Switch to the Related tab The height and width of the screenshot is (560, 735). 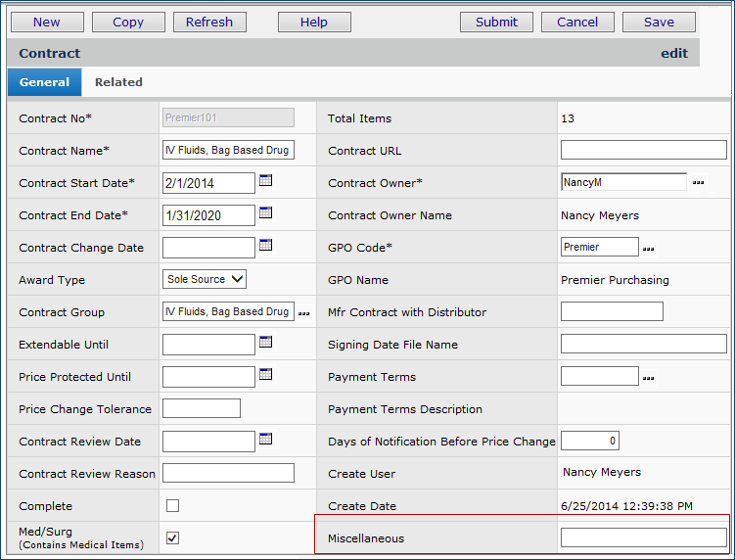tap(118, 82)
